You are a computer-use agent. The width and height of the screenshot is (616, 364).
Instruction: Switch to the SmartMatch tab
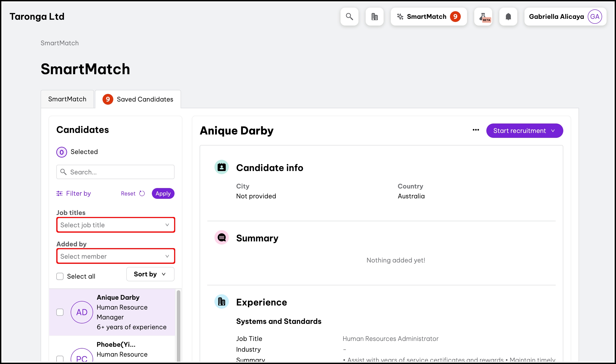tap(67, 99)
